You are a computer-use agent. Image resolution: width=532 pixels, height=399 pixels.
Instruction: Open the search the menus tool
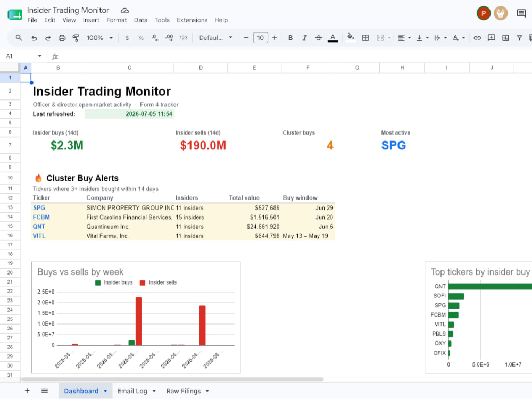point(19,38)
